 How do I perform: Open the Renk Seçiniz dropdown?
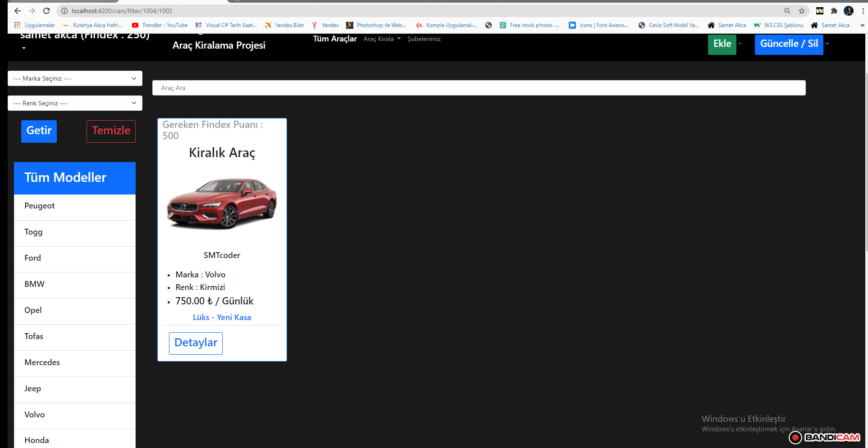tap(74, 103)
